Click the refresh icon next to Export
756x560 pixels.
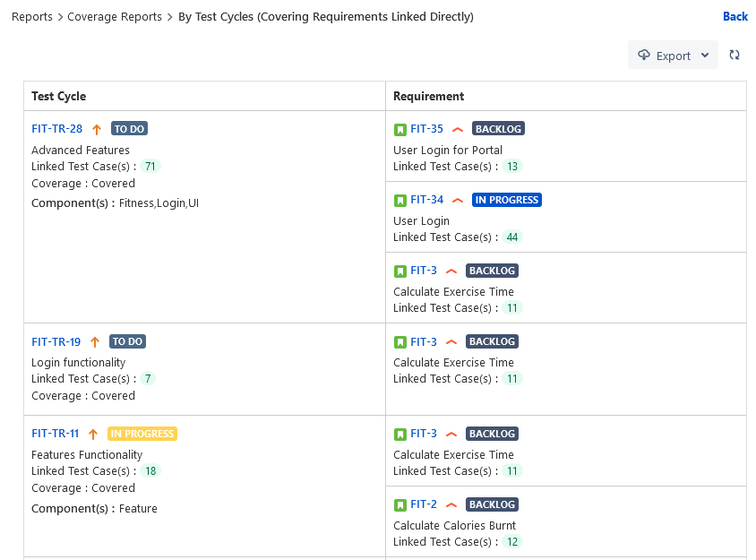735,56
